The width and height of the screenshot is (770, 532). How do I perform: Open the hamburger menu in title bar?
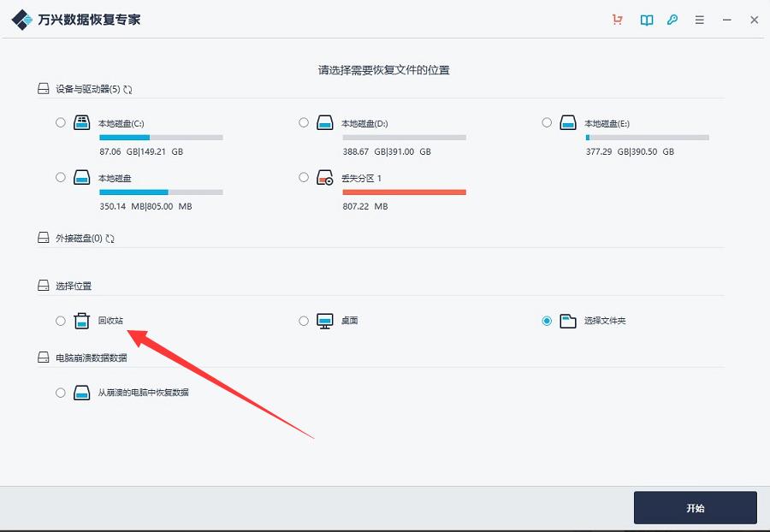700,20
